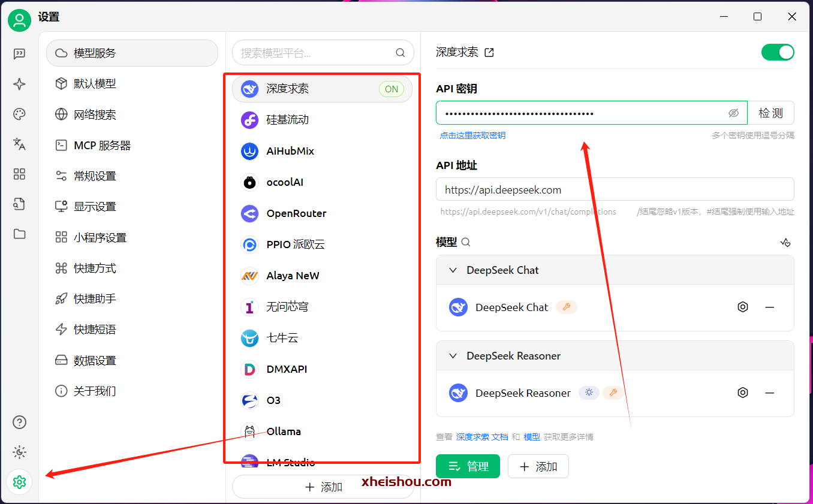Viewport: 813px width, 504px height.
Task: Open 显示设置 section
Action: 132,207
